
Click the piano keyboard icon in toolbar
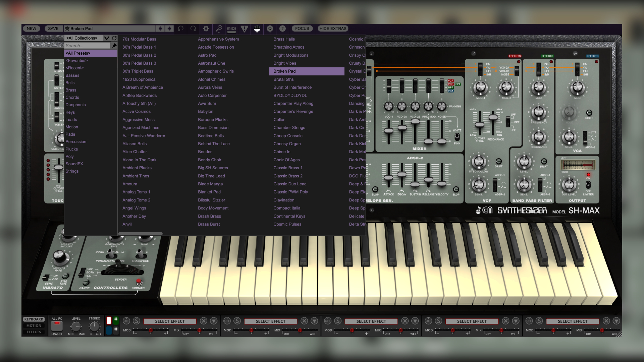pyautogui.click(x=257, y=29)
